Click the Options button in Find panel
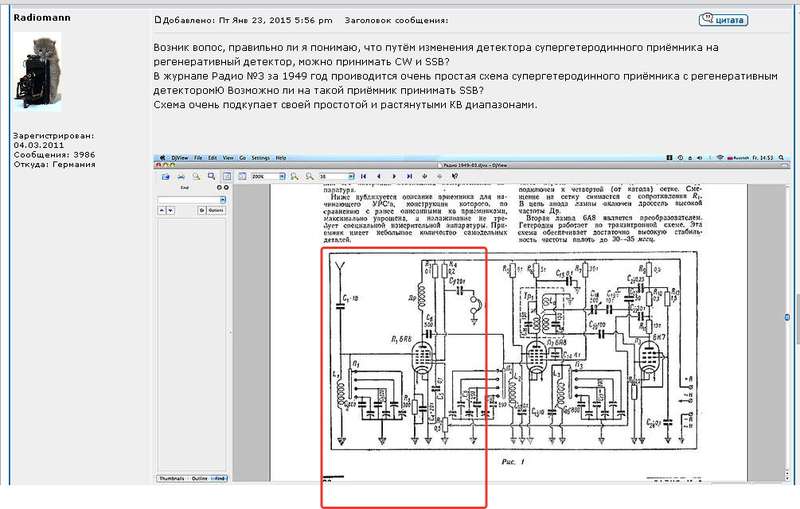 click(x=214, y=210)
